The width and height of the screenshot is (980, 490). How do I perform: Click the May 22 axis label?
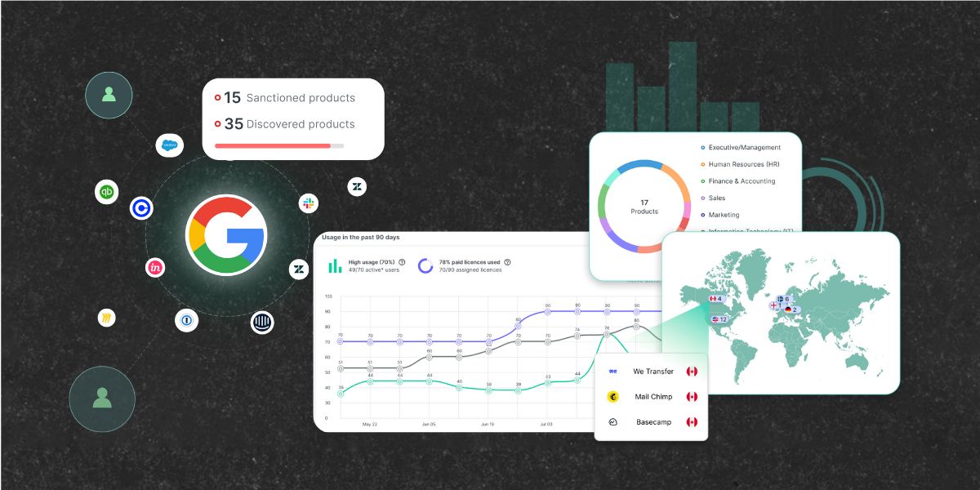click(370, 425)
